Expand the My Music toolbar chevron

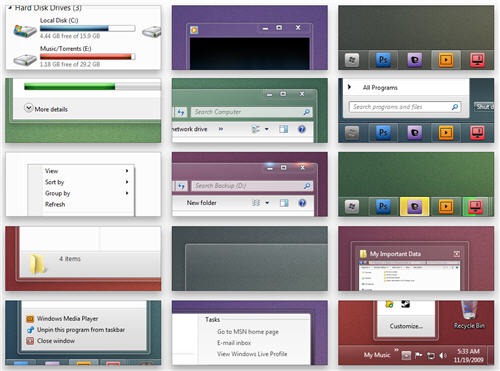point(396,350)
